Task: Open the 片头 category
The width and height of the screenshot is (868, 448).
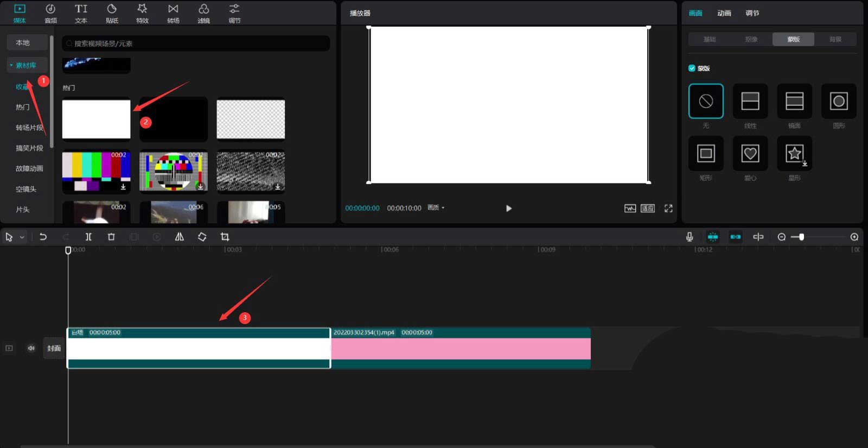Action: click(23, 210)
